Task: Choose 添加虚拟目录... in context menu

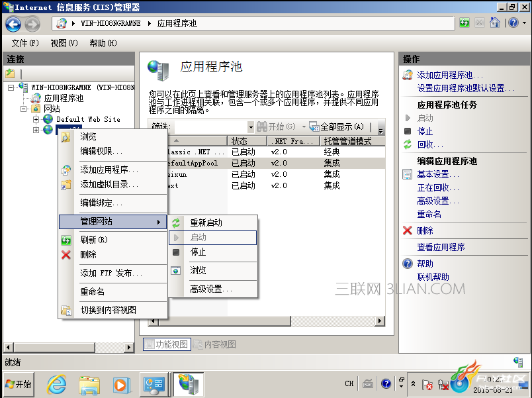Action: 113,184
